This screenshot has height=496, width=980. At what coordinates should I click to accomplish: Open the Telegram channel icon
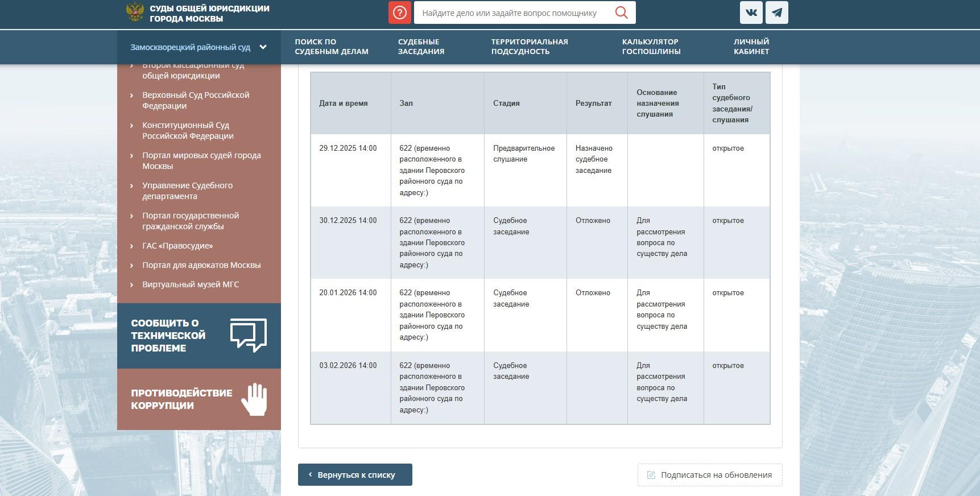[776, 13]
